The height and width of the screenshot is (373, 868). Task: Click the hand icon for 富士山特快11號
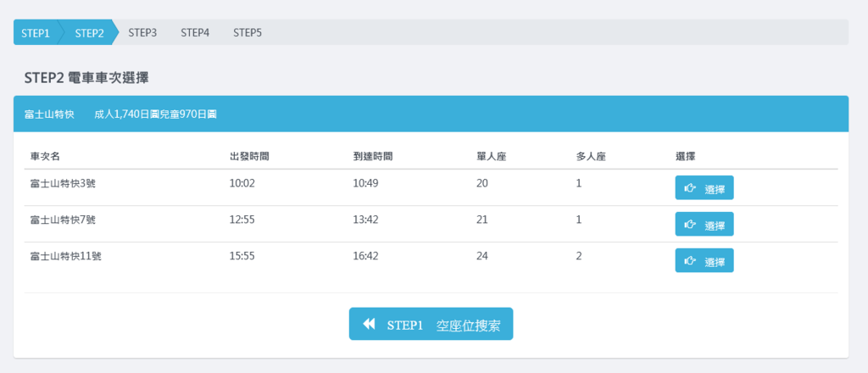click(x=690, y=260)
